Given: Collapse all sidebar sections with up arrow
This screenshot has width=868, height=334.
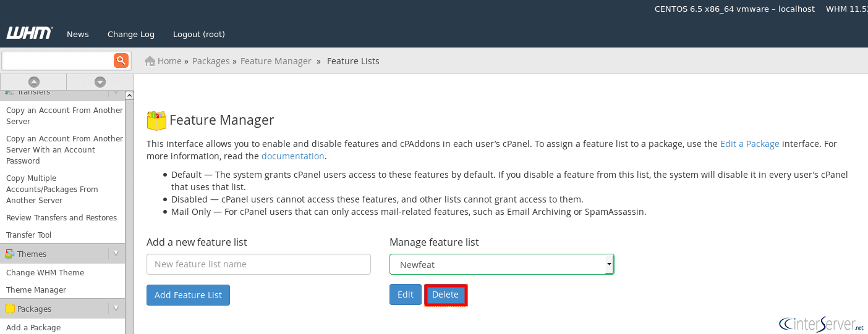Looking at the screenshot, I should 34,82.
